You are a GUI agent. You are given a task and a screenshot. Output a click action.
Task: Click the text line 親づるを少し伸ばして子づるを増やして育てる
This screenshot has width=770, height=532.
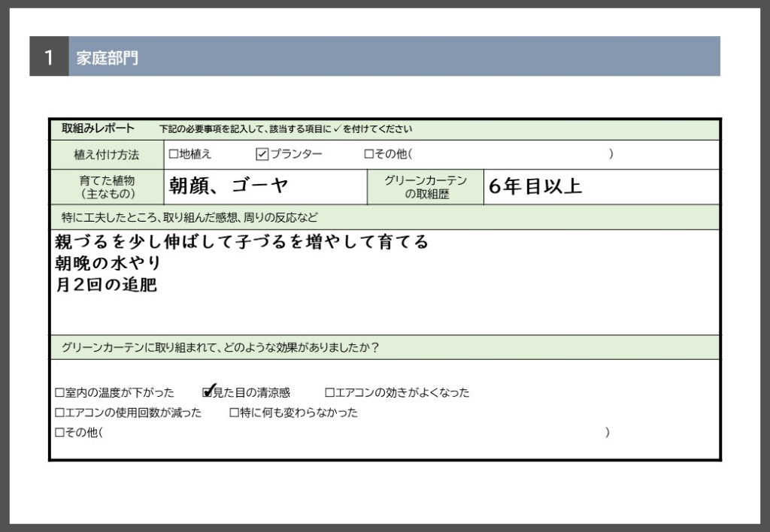click(241, 242)
